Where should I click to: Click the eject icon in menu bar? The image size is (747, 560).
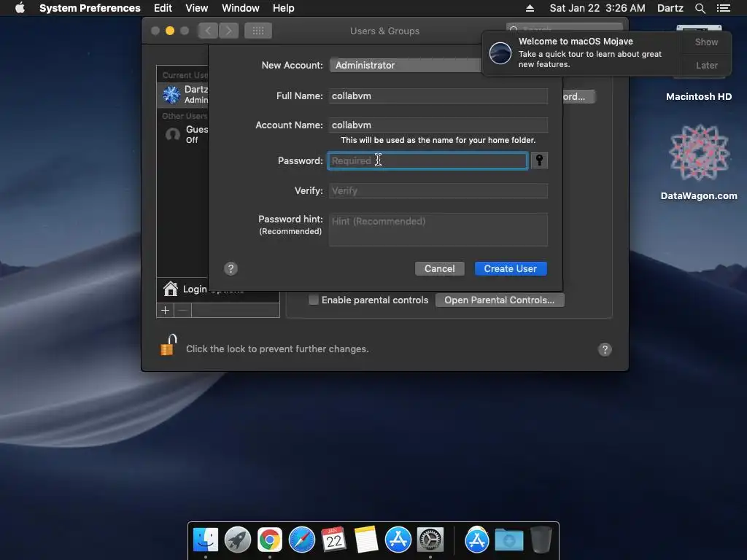[530, 8]
